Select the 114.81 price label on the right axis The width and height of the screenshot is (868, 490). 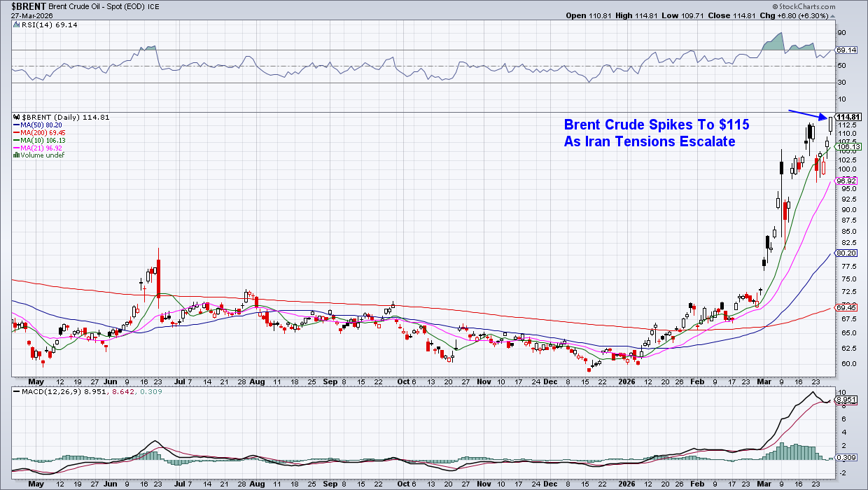click(849, 118)
